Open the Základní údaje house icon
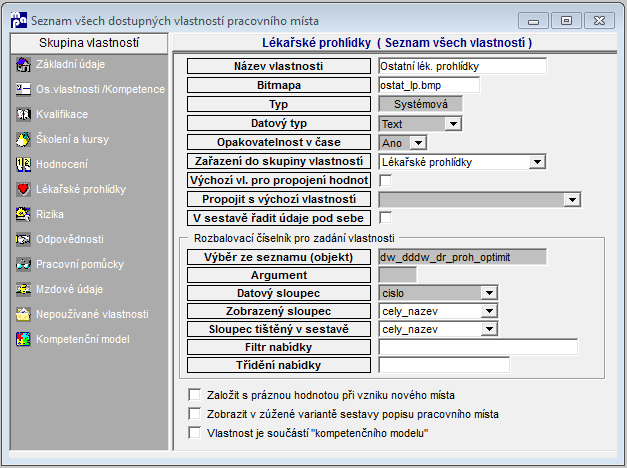Viewport: 627px width, 468px height. point(23,64)
